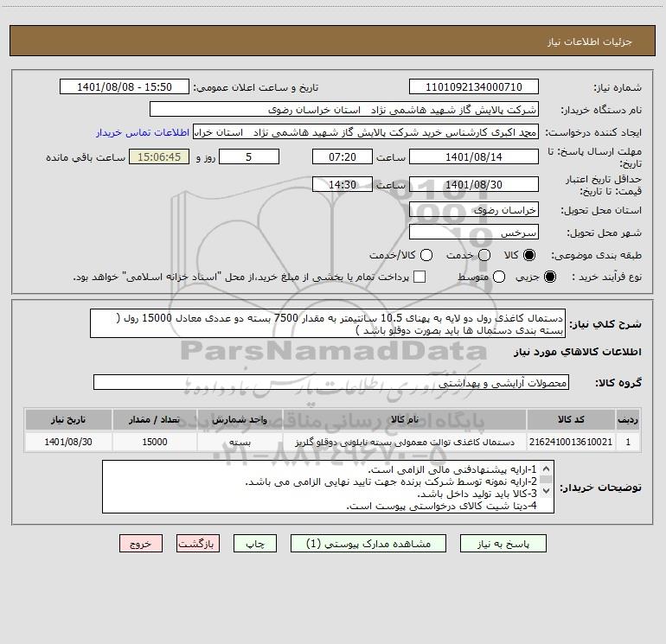
Task: Click note line 3-کالا باید تولید داخل باشد
Action: point(477,494)
